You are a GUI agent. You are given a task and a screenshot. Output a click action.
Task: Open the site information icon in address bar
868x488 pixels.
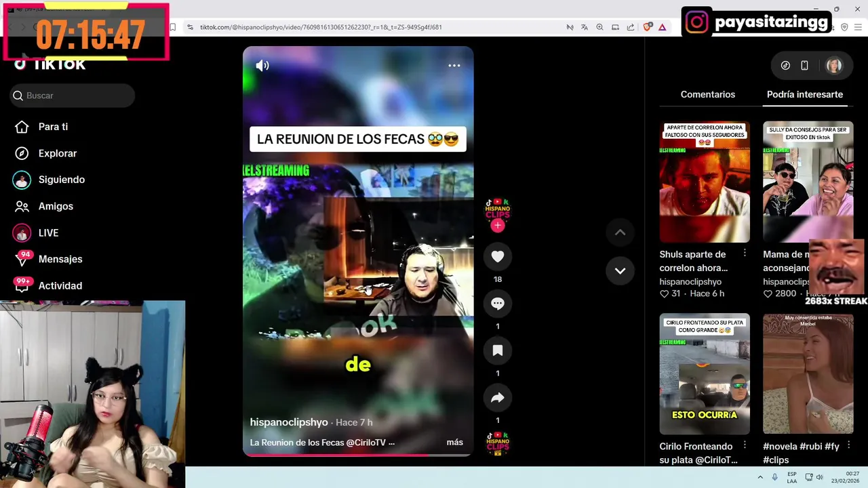pyautogui.click(x=190, y=27)
